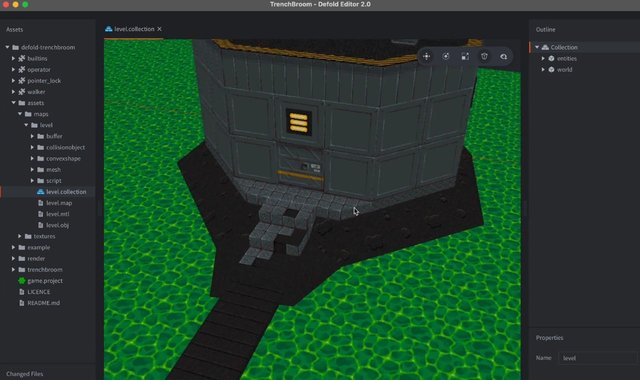640x380 pixels.
Task: Expand the entities node in Outline
Action: 543,58
